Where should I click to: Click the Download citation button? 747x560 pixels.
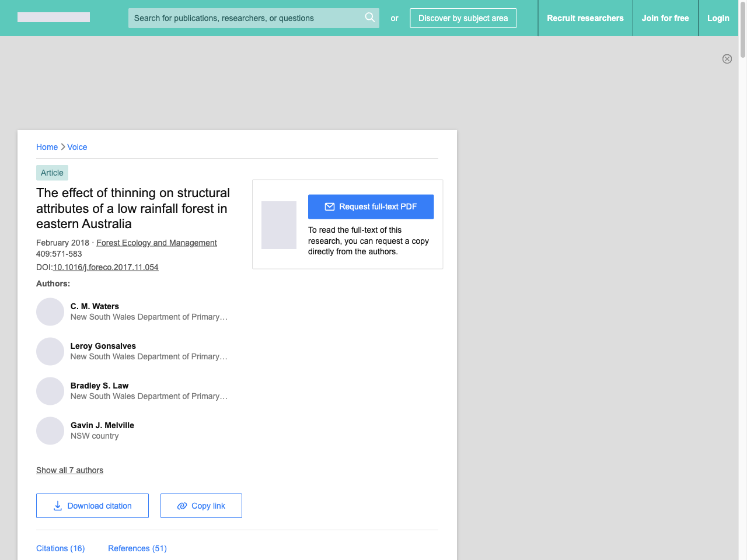(x=92, y=506)
